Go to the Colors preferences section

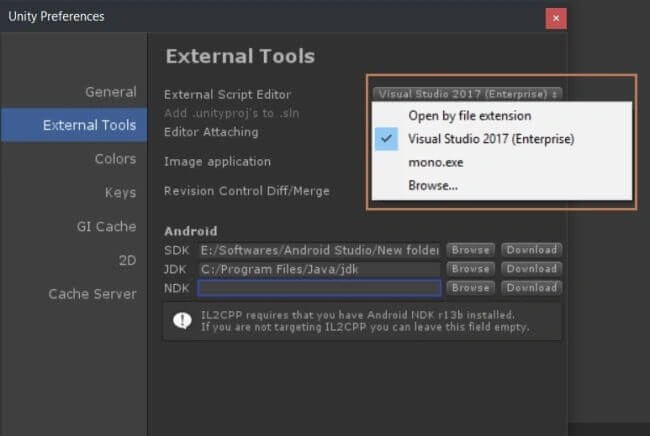click(115, 159)
